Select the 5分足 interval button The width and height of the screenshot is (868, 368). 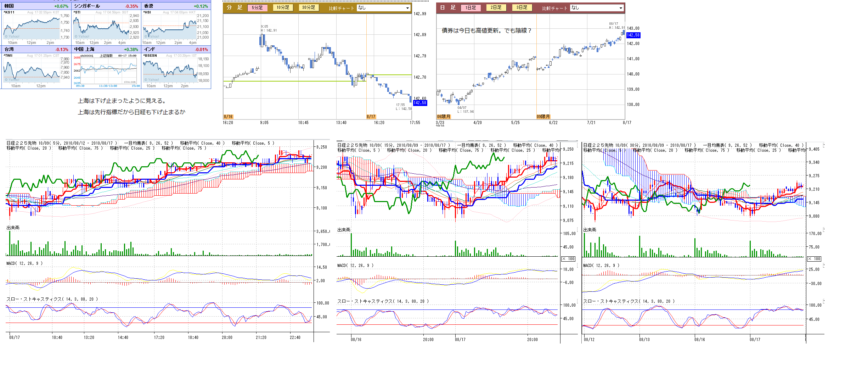(257, 7)
